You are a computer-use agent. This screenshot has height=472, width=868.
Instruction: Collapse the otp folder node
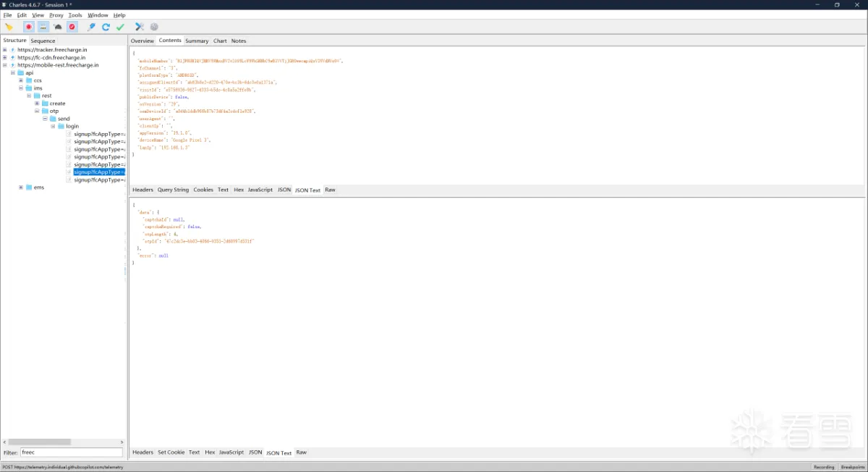[x=36, y=111]
